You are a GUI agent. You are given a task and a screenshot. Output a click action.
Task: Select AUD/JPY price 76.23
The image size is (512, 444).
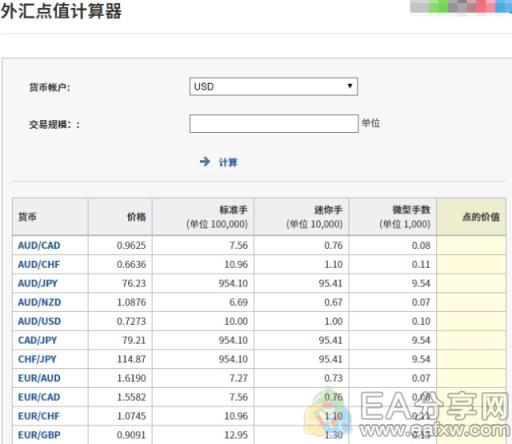pyautogui.click(x=134, y=283)
